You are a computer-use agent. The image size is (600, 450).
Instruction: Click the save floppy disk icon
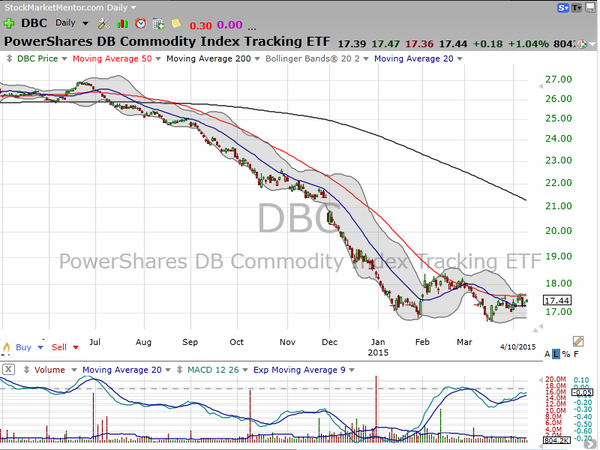click(591, 8)
